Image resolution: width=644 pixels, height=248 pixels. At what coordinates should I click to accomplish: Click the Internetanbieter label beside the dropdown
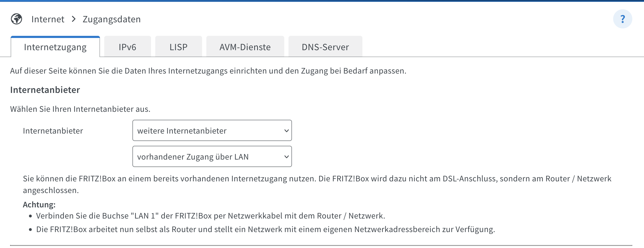click(53, 131)
